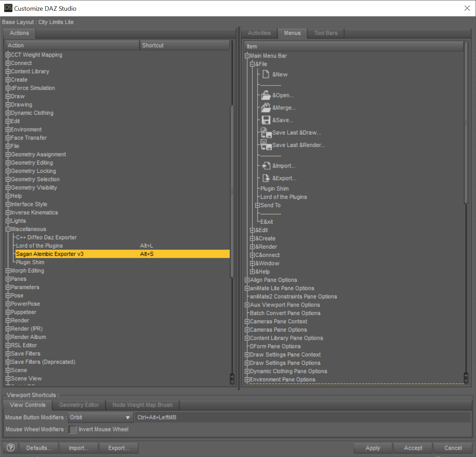Viewport: 476px width, 457px height.
Task: Select the Actions tab
Action: [x=19, y=33]
